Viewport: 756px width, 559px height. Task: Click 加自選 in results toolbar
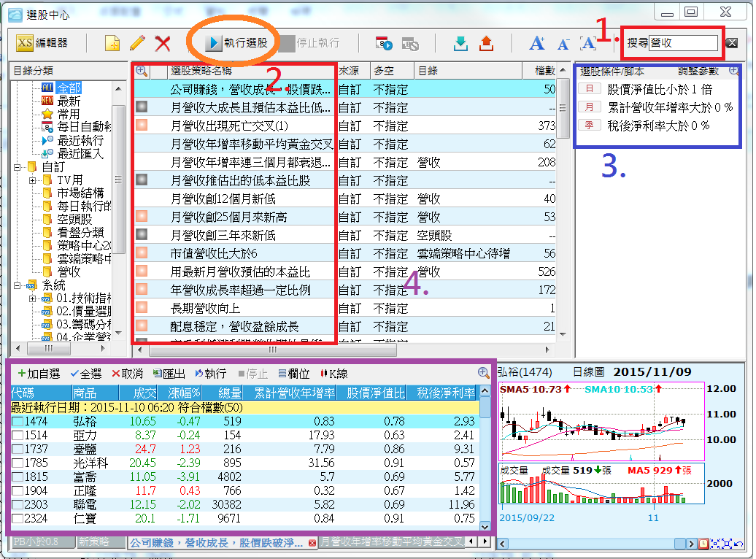[x=39, y=374]
